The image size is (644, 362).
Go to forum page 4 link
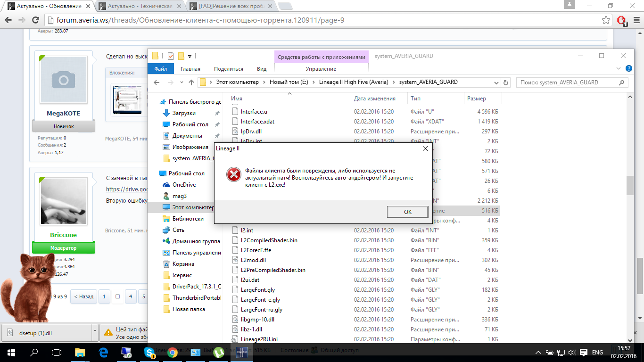pos(131,297)
